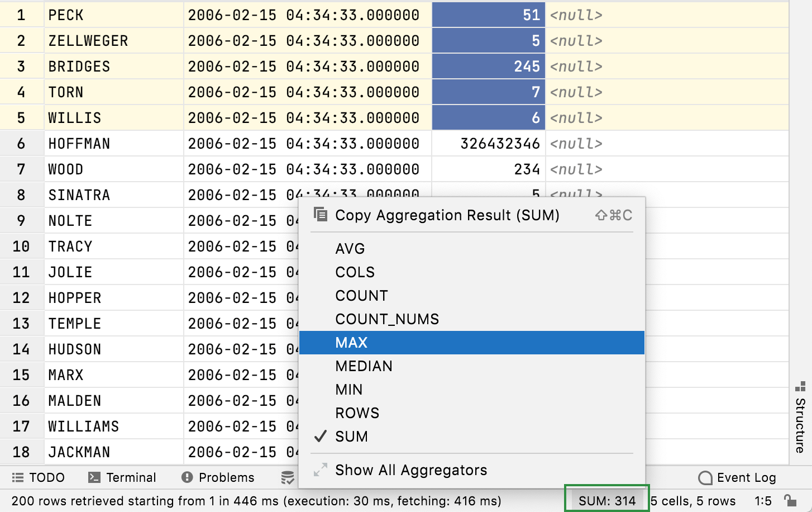Select ROWS aggregator
Screen dimensions: 812x512
click(x=472, y=413)
